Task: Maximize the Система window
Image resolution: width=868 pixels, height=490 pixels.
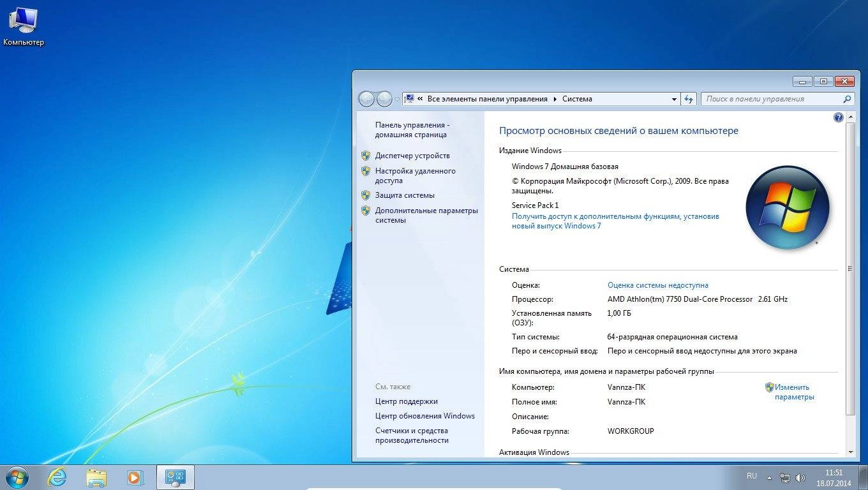Action: pos(823,81)
